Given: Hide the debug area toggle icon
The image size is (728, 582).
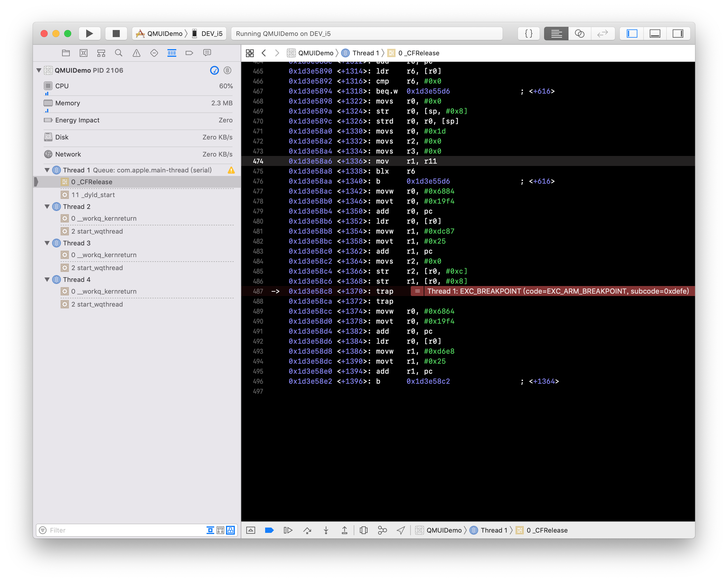Looking at the screenshot, I should pyautogui.click(x=250, y=530).
